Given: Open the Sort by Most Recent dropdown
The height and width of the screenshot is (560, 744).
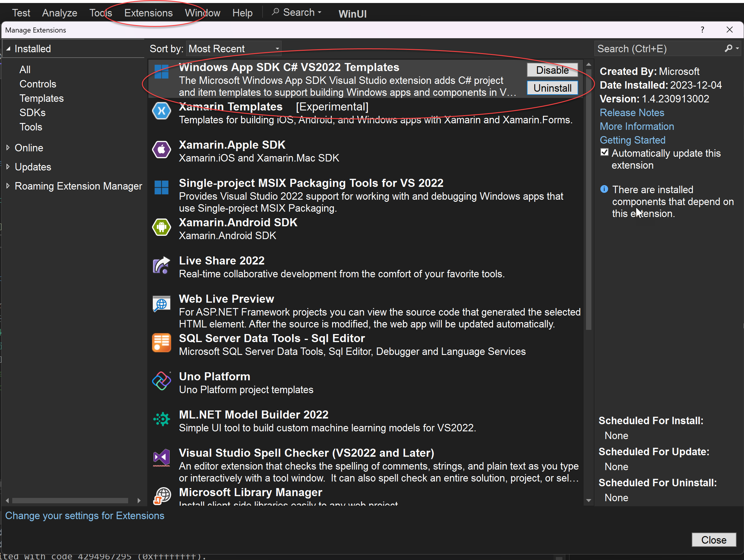Looking at the screenshot, I should [x=277, y=48].
